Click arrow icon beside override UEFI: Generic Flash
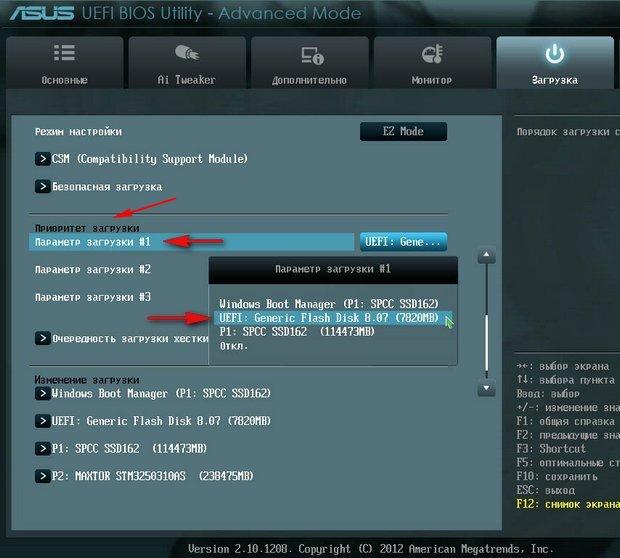 [42, 421]
